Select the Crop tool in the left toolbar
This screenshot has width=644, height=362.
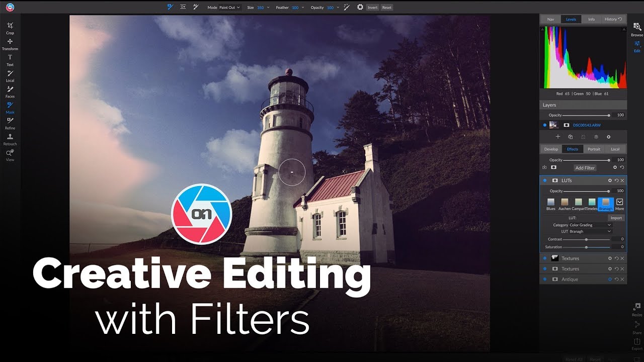tap(10, 27)
